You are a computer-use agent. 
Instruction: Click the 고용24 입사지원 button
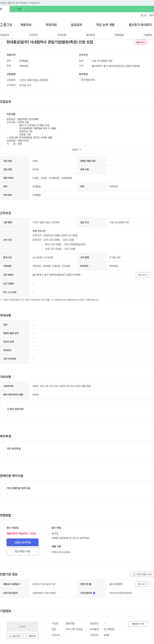22,542
